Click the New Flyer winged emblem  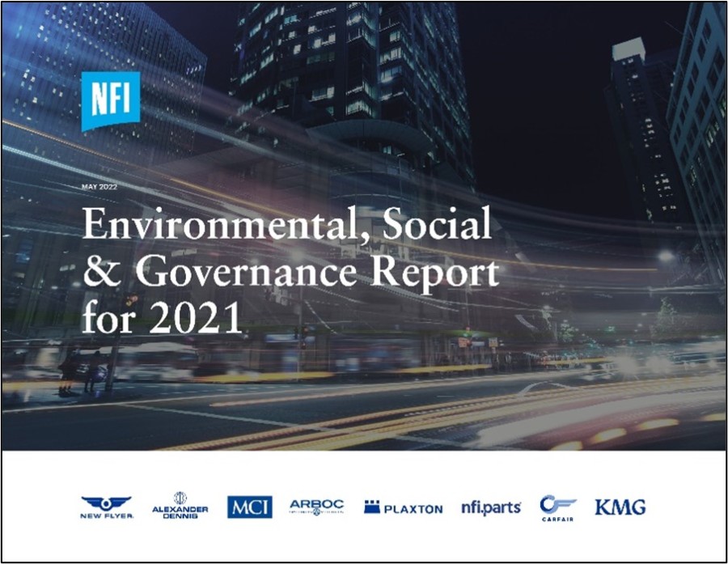[106, 503]
